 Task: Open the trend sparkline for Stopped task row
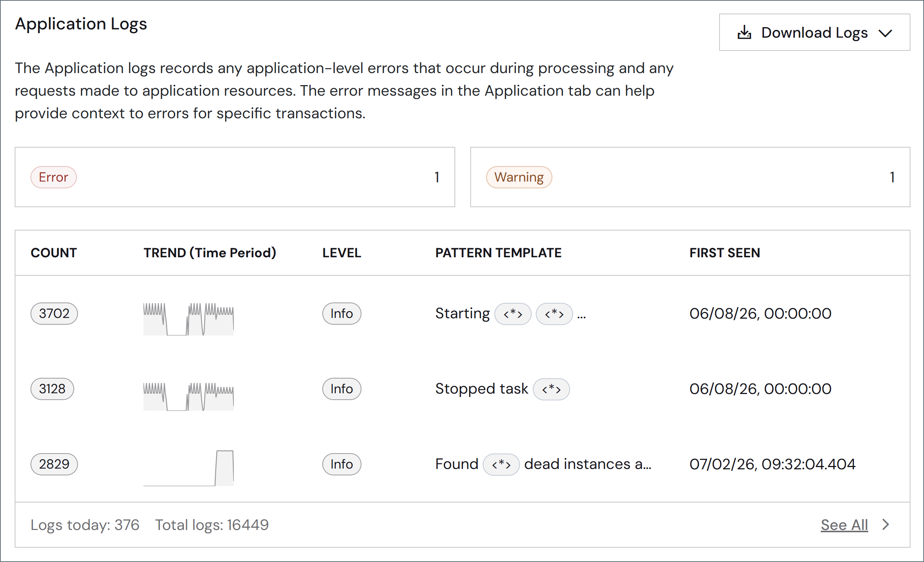tap(189, 396)
